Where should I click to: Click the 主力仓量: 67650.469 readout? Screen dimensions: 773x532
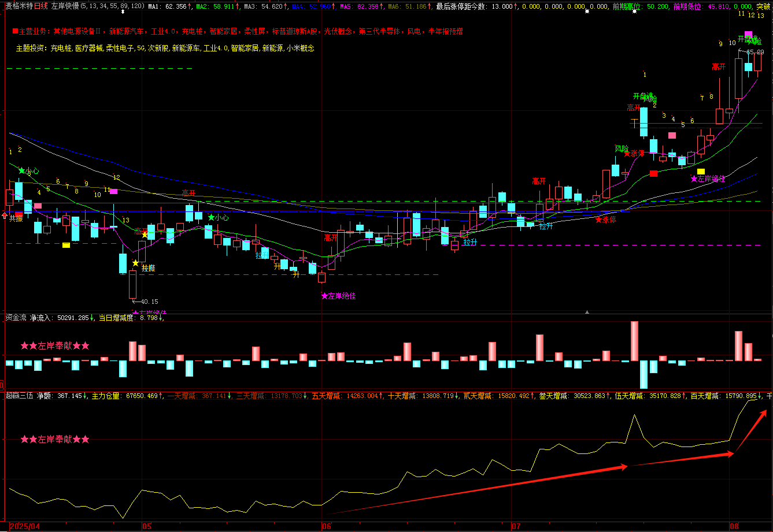click(x=128, y=396)
